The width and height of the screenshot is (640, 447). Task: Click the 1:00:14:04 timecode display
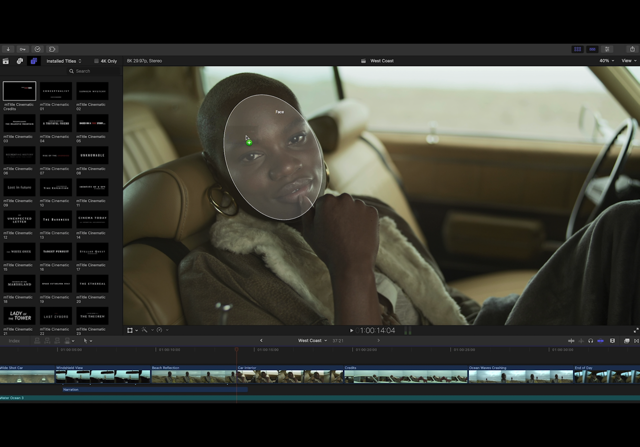378,330
